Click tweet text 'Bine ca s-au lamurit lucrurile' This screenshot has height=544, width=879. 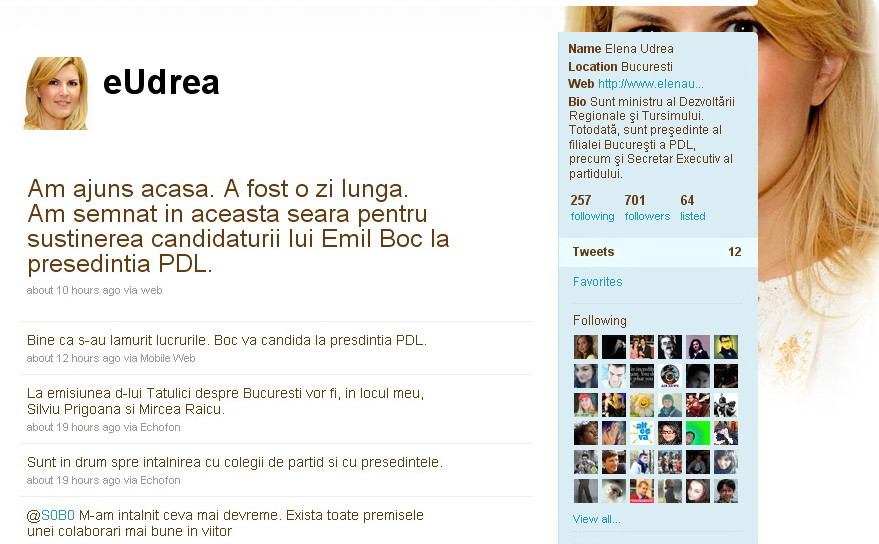point(227,340)
